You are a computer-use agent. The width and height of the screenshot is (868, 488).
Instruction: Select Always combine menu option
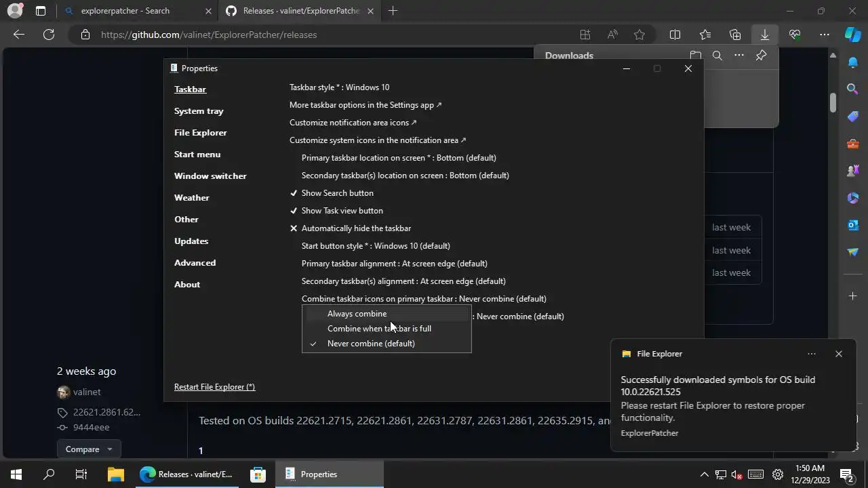tap(387, 314)
